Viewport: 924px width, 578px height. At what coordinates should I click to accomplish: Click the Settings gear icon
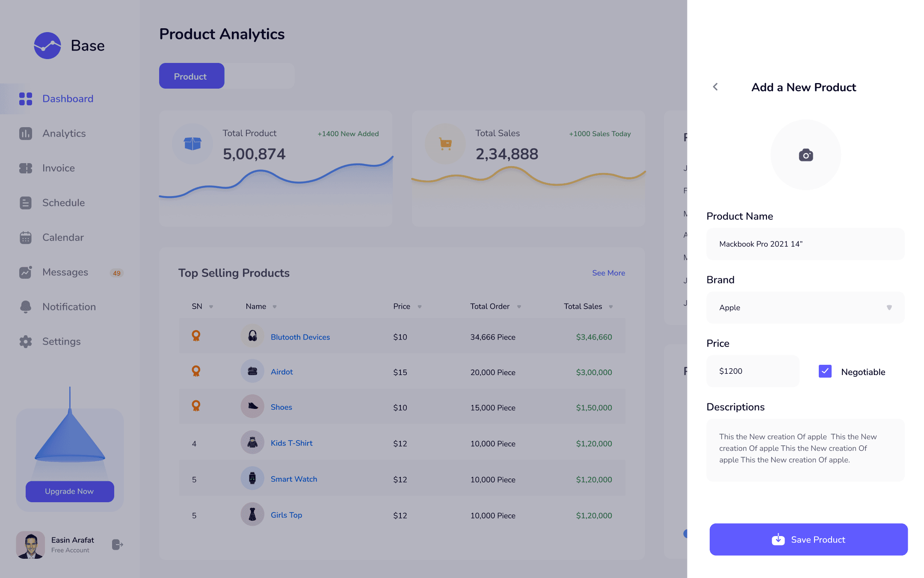[x=26, y=342]
